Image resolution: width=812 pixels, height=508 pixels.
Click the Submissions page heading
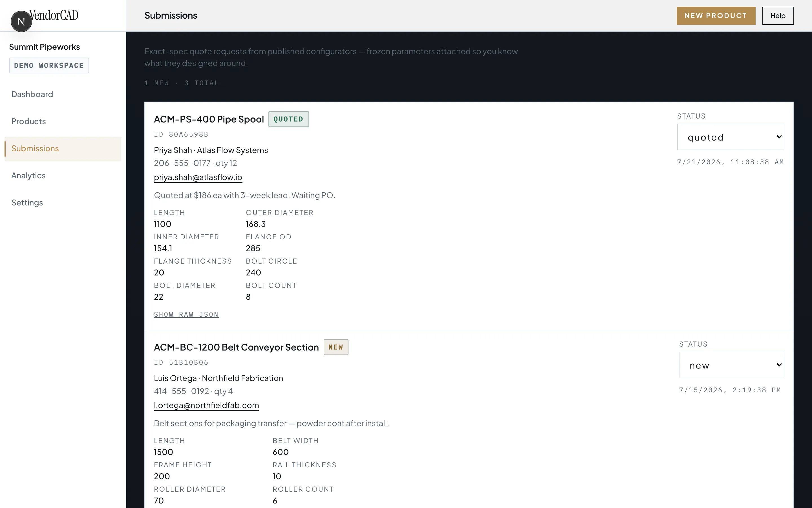[171, 16]
